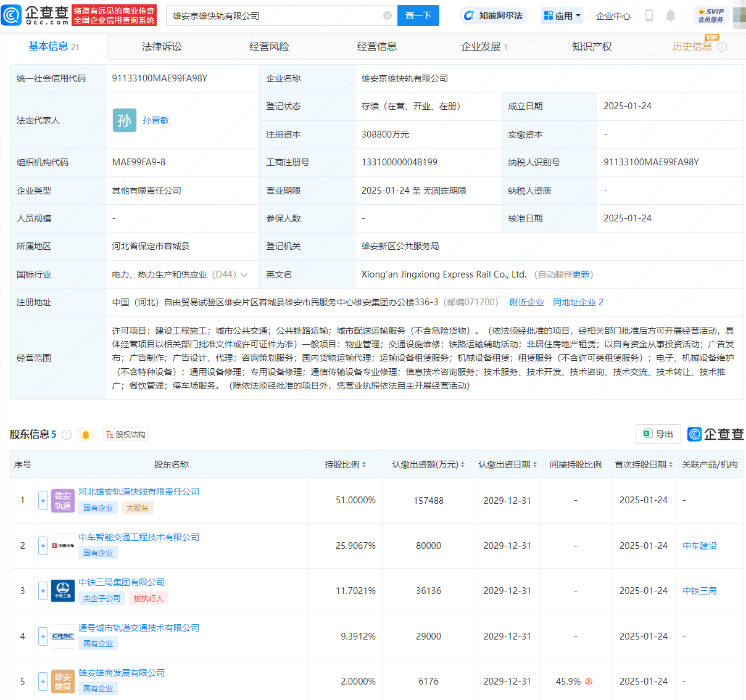Click the 查一下 search button
746x700 pixels.
click(418, 15)
